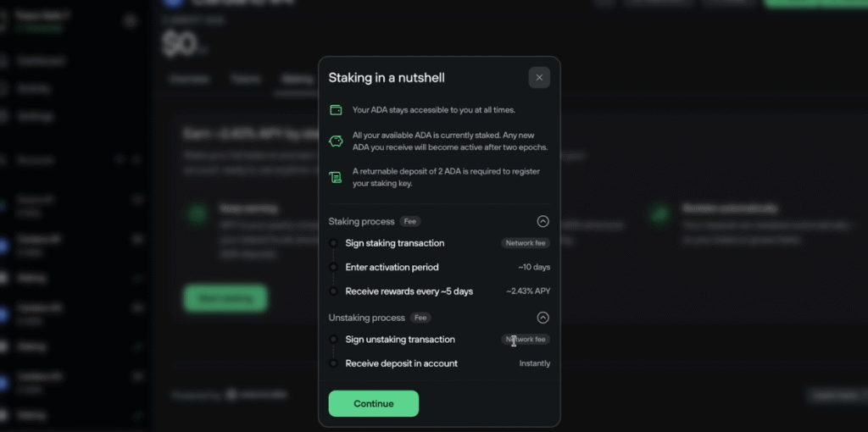Screen dimensions: 868x432
Task: Collapse the Staking process section chevron
Action: tap(543, 221)
